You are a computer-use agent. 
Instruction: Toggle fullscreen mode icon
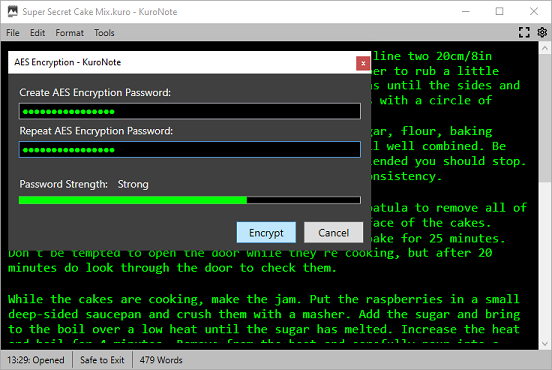tap(524, 32)
